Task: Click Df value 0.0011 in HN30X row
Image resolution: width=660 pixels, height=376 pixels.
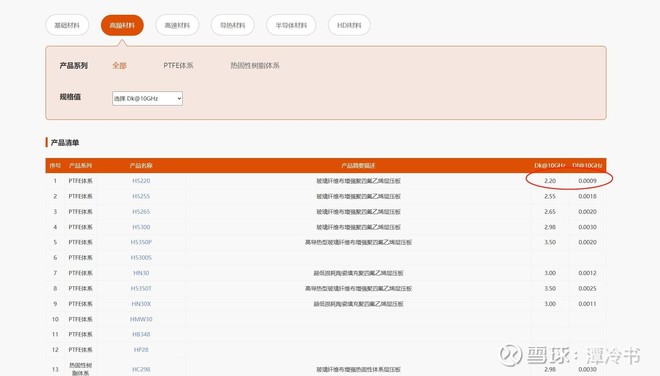Action: point(587,304)
